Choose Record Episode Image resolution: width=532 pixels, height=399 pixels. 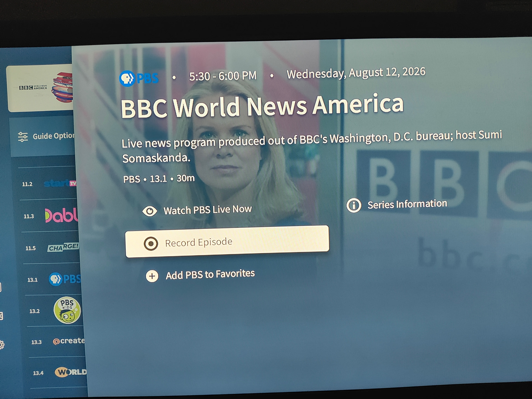(x=227, y=241)
